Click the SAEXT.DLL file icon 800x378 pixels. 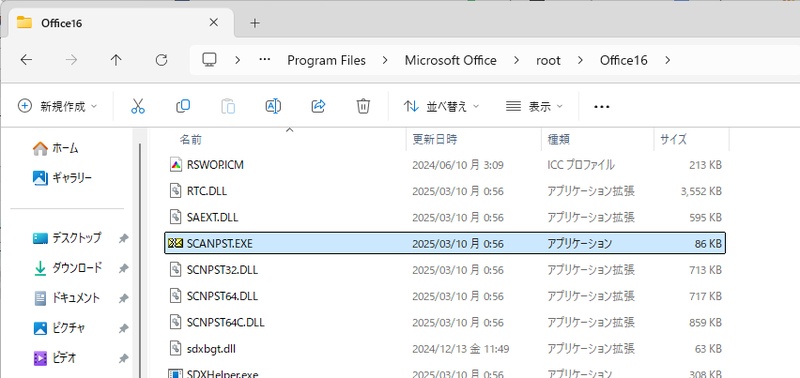tap(176, 217)
